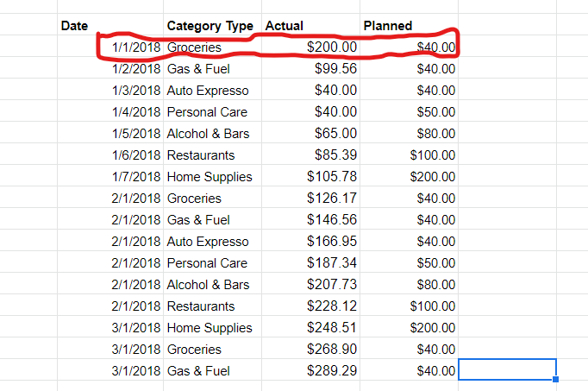Select the $166.95 actual cell
This screenshot has width=588, height=391.
[310, 241]
